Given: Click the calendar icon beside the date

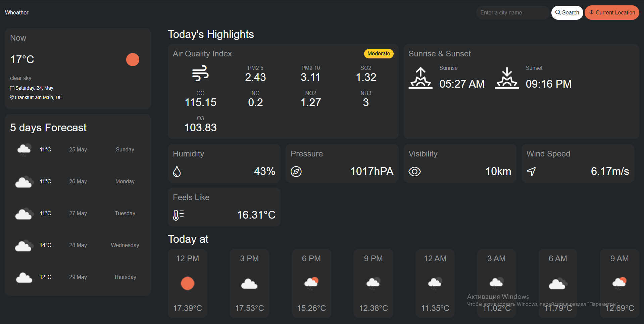Looking at the screenshot, I should point(12,88).
